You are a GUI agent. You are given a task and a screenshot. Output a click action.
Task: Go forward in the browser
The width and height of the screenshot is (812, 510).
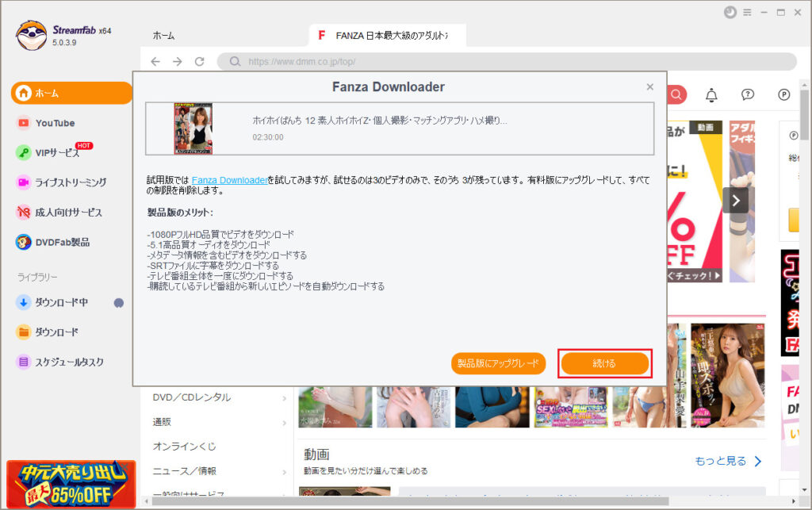[178, 62]
